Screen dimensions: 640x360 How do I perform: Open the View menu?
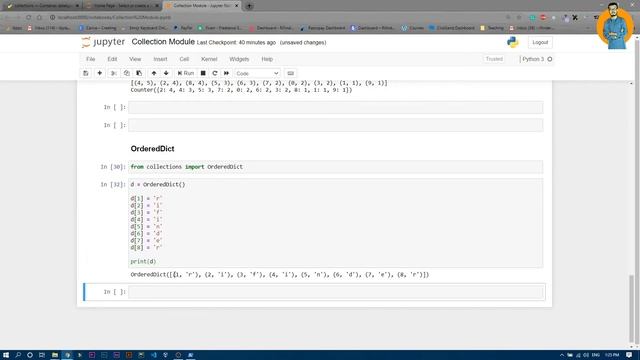click(x=135, y=59)
